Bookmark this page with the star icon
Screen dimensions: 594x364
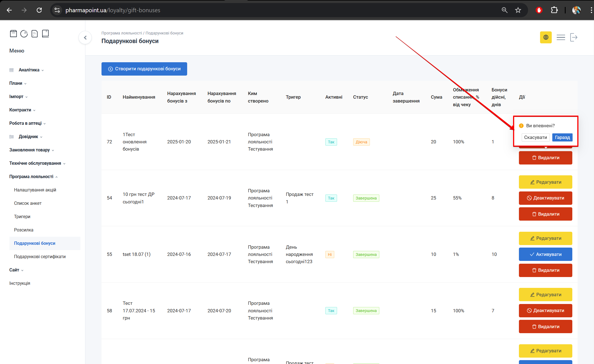click(x=518, y=10)
